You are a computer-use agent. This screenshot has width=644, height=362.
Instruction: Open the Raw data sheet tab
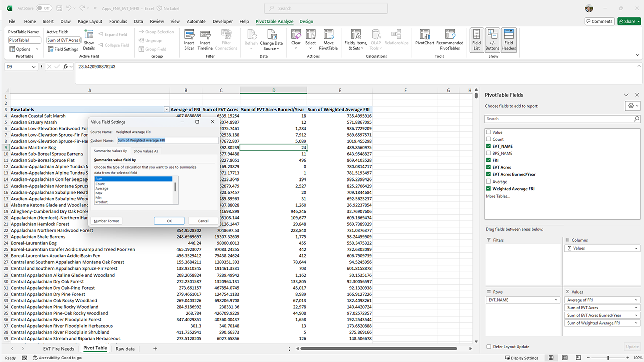pos(125,348)
